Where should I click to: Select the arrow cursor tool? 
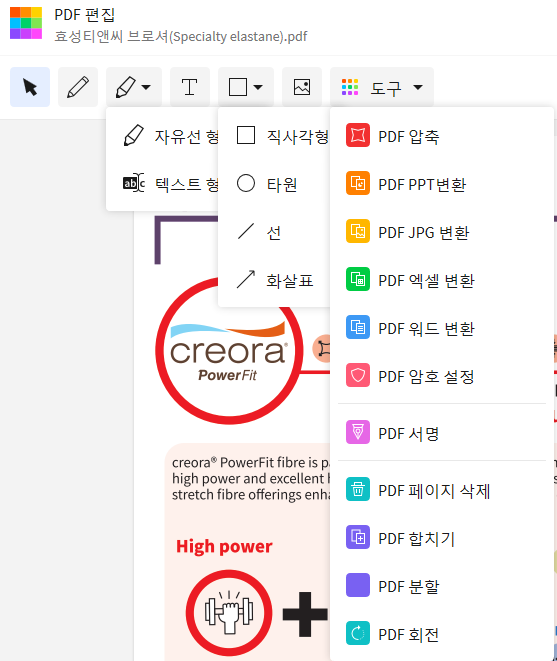coord(30,87)
